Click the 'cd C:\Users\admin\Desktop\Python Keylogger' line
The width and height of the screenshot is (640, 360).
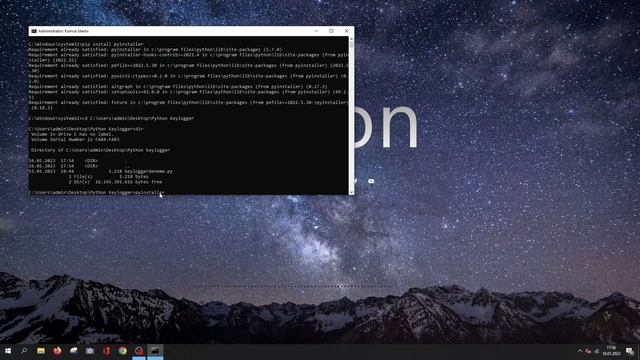click(x=111, y=118)
